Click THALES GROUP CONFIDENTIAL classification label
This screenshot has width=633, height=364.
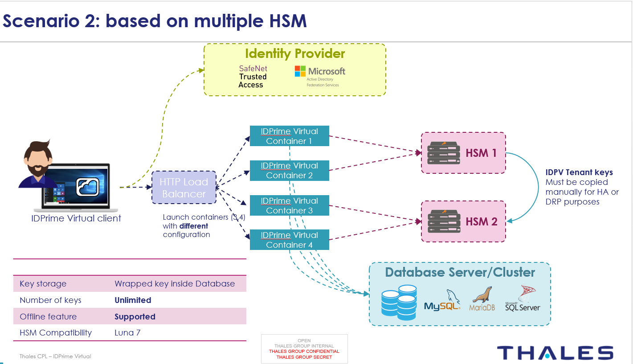pos(304,352)
